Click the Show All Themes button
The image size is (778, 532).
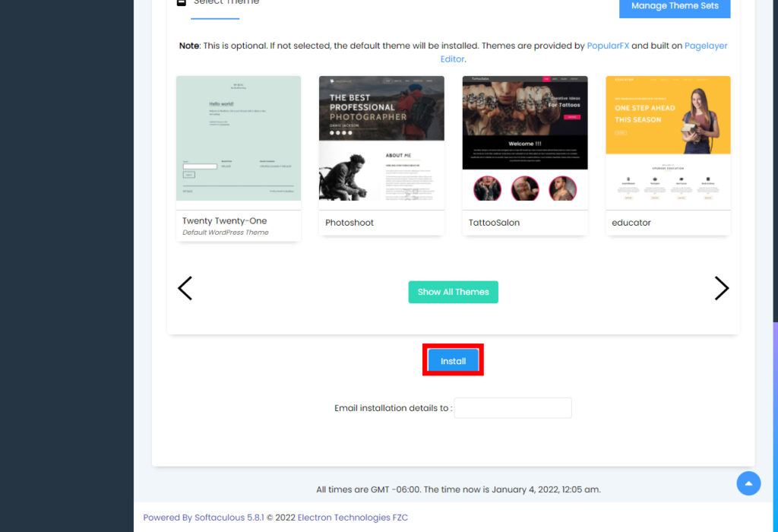[453, 292]
